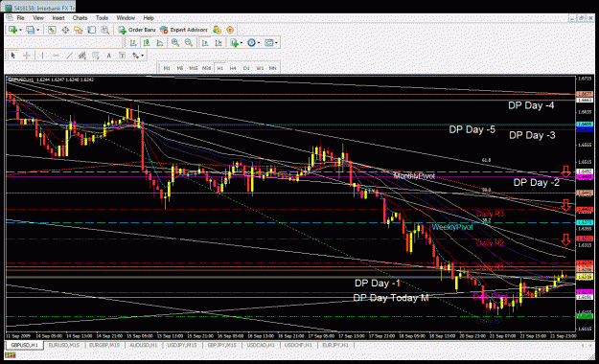Expand the Periods dropdown arrow
Image resolution: width=599 pixels, height=364 pixels.
coord(259,43)
